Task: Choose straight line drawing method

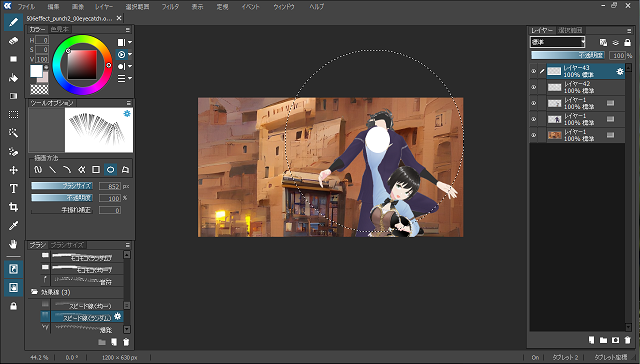Action: [53, 169]
